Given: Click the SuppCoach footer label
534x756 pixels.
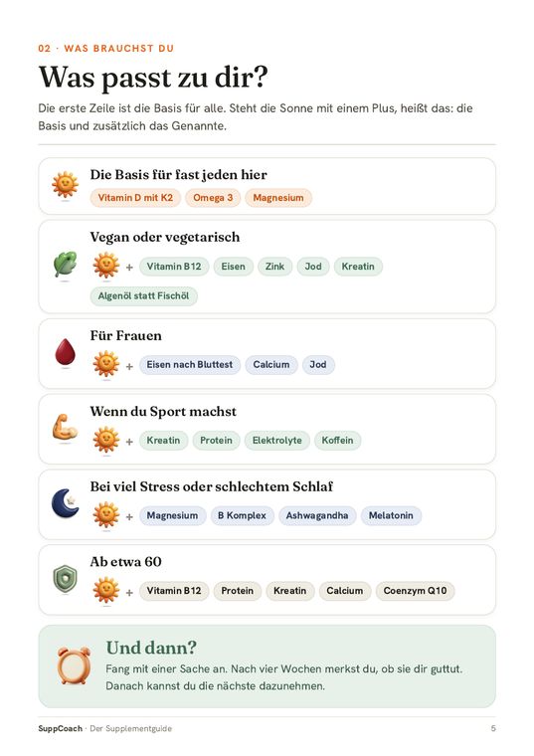Looking at the screenshot, I should [x=61, y=728].
